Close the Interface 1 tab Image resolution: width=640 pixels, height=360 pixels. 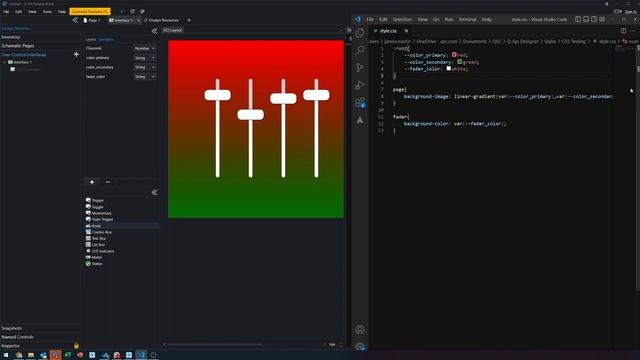pyautogui.click(x=138, y=20)
